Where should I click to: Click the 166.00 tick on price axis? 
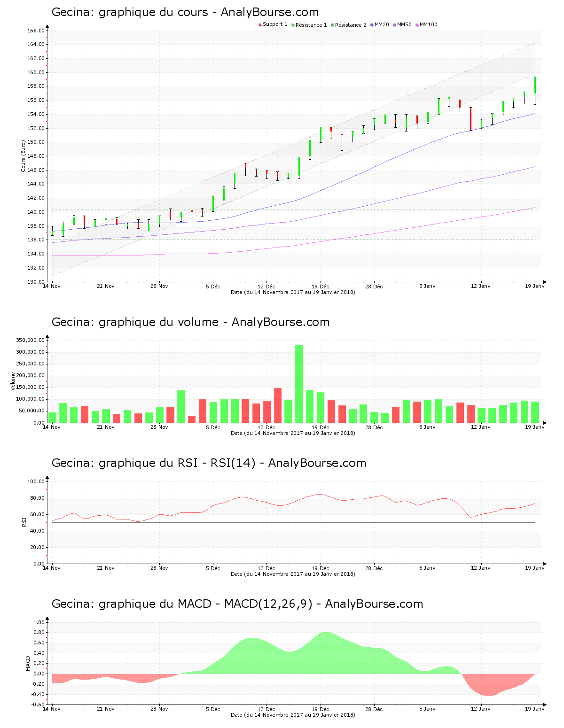tap(36, 31)
